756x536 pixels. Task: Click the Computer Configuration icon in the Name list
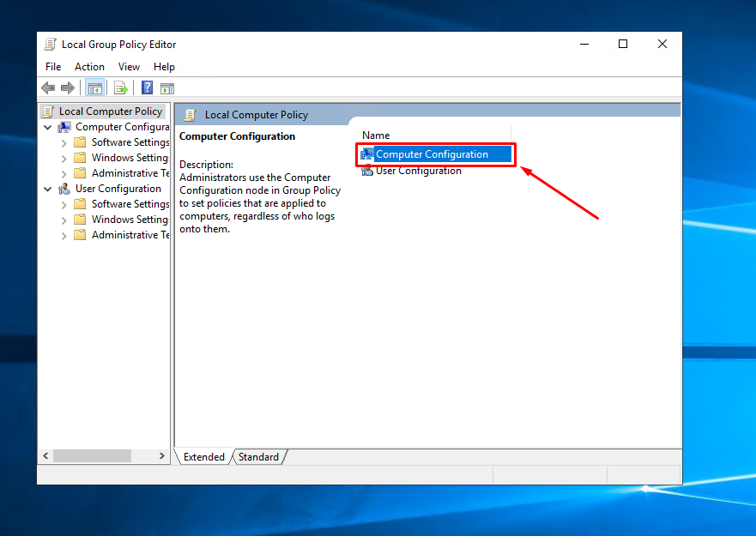(x=367, y=154)
